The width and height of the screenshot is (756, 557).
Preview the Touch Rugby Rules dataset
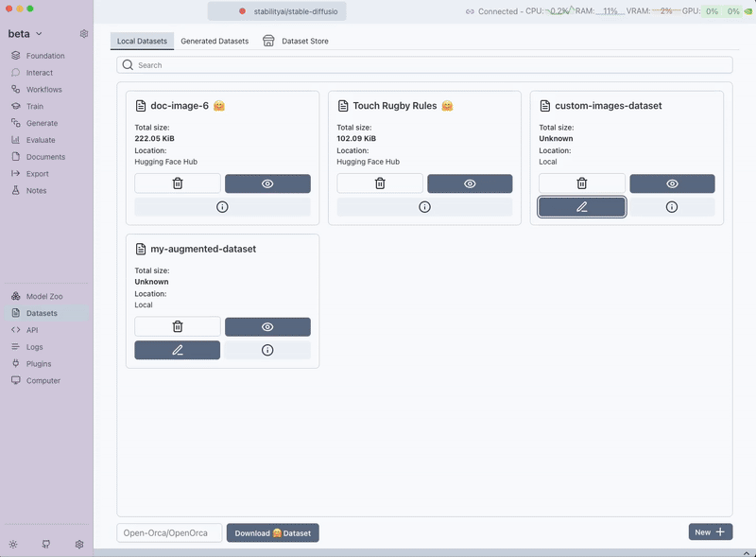click(470, 183)
